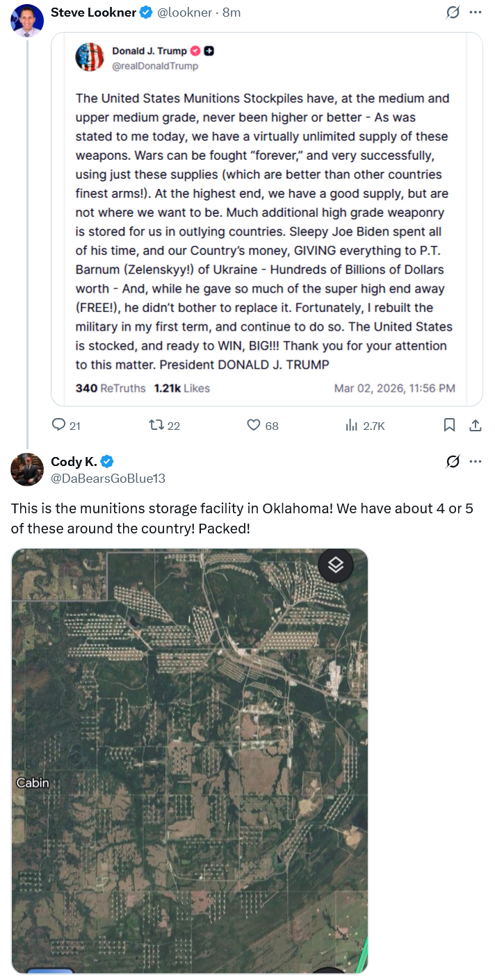Open Cody K.'s profile avatar
The width and height of the screenshot is (495, 980).
tap(27, 469)
